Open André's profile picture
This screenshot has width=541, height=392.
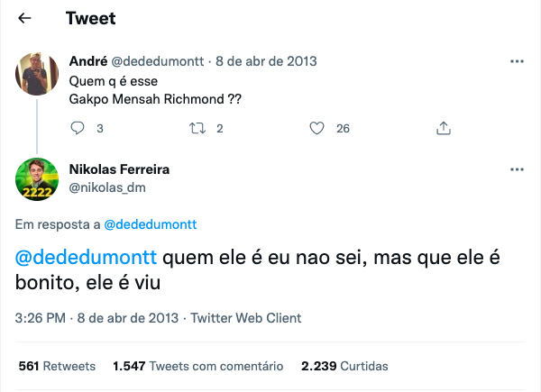(x=37, y=74)
